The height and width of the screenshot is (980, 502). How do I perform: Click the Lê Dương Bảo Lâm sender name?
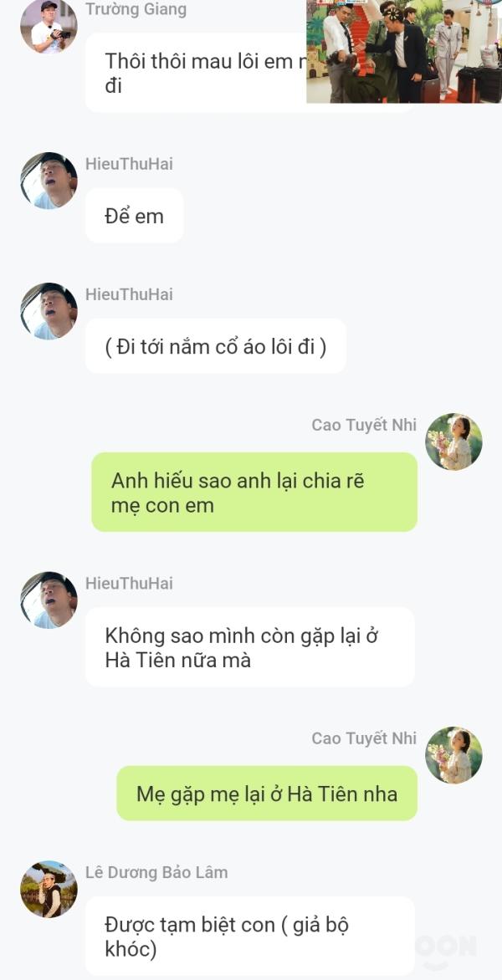pos(156,872)
